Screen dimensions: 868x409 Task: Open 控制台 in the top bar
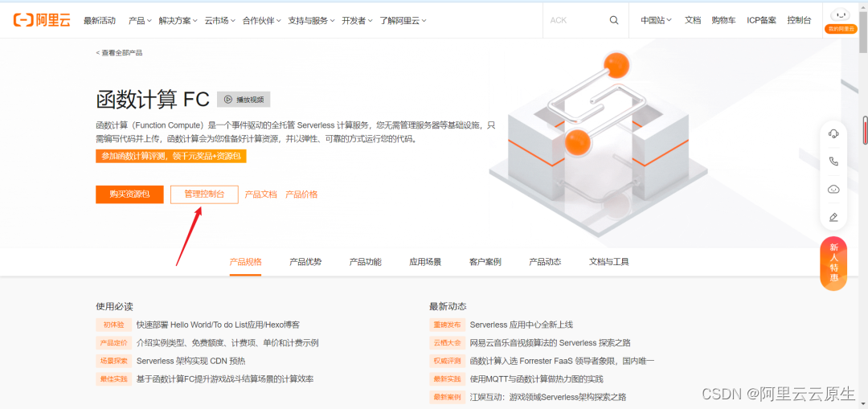(799, 20)
